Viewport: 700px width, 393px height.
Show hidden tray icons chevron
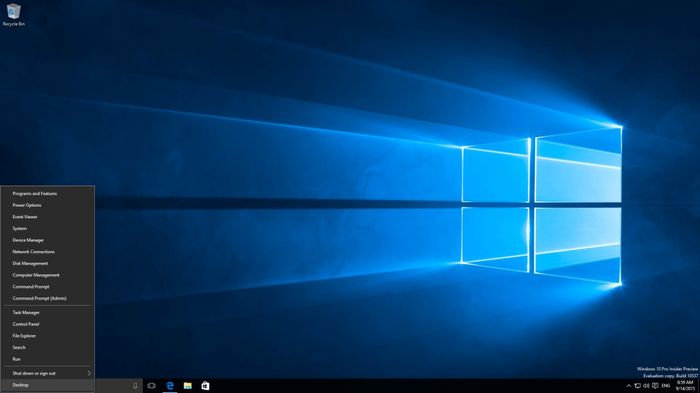[629, 386]
